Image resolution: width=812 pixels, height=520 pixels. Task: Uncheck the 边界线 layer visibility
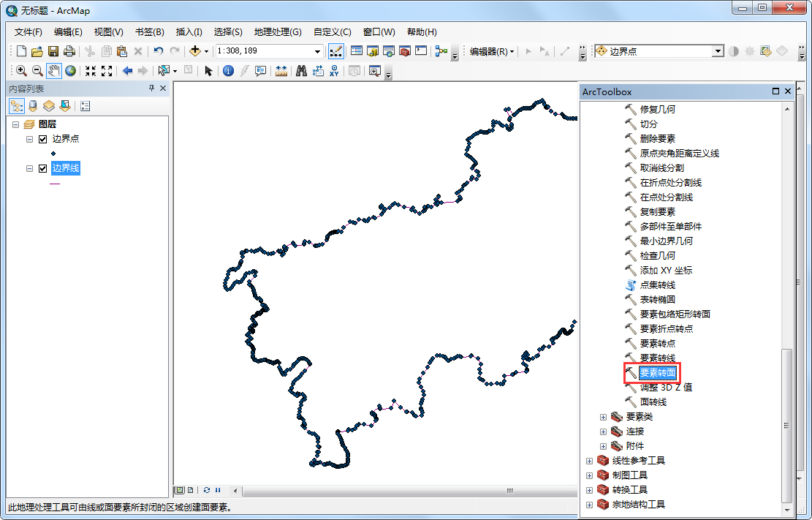click(42, 167)
